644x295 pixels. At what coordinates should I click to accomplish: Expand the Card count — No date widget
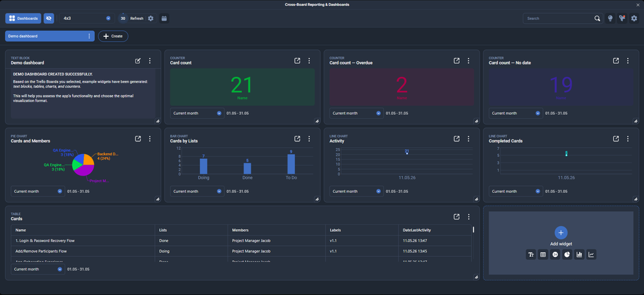pos(616,61)
